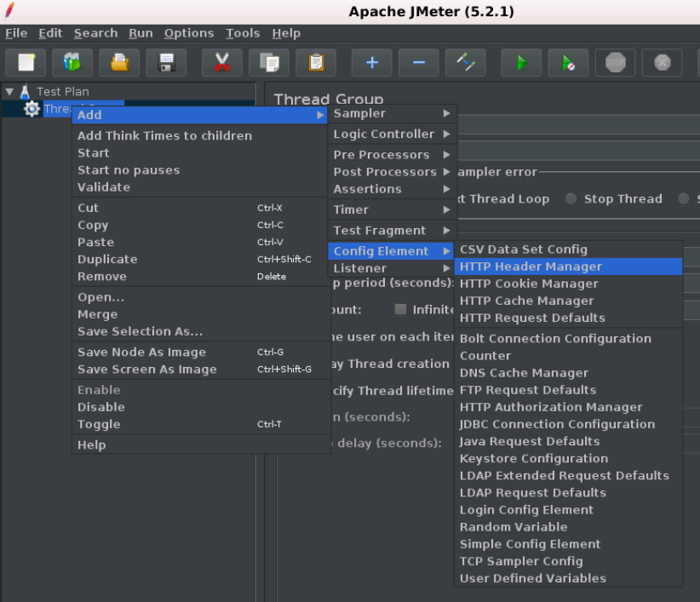Click Save Selection As…
This screenshot has width=700, height=602.
(201, 331)
